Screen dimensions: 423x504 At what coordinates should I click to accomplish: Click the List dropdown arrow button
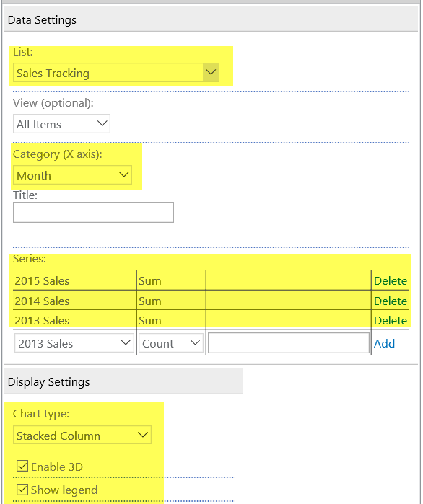point(211,73)
